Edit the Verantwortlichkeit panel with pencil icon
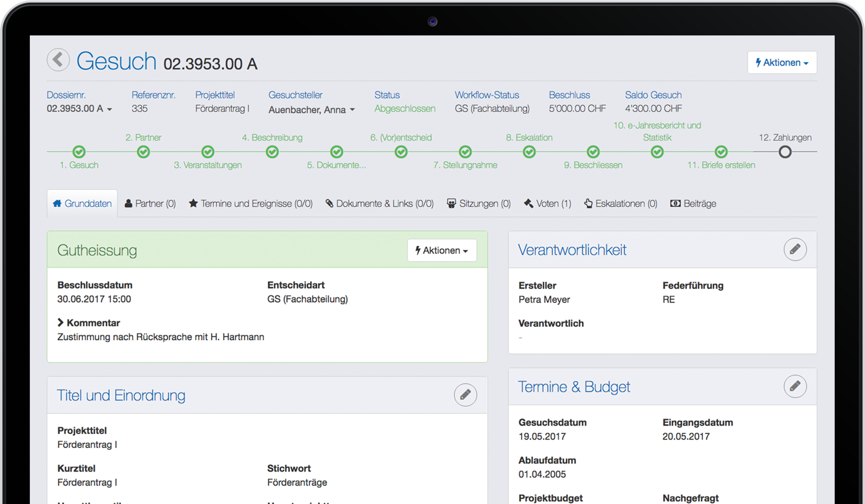 pyautogui.click(x=795, y=249)
